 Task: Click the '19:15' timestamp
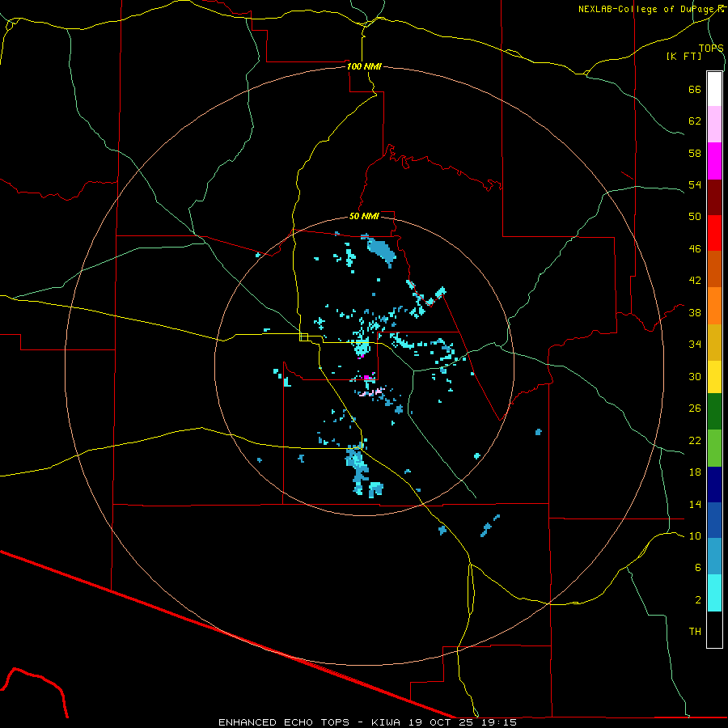coord(502,722)
